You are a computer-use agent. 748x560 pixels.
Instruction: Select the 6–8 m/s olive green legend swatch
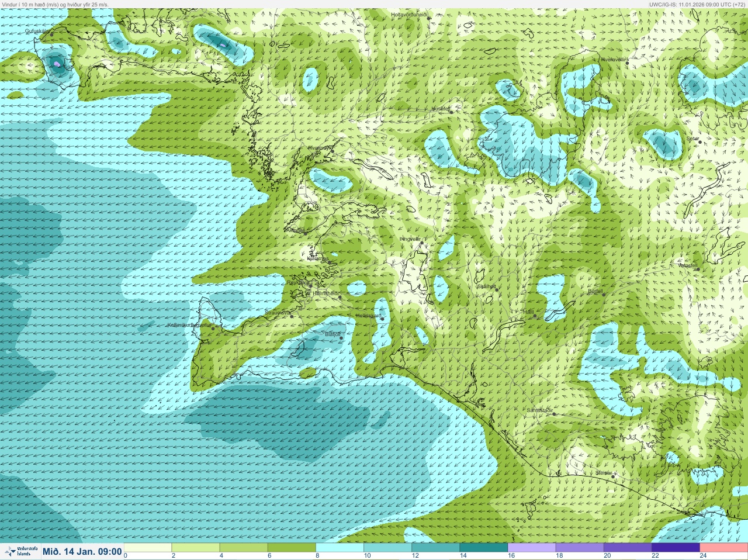click(x=292, y=547)
